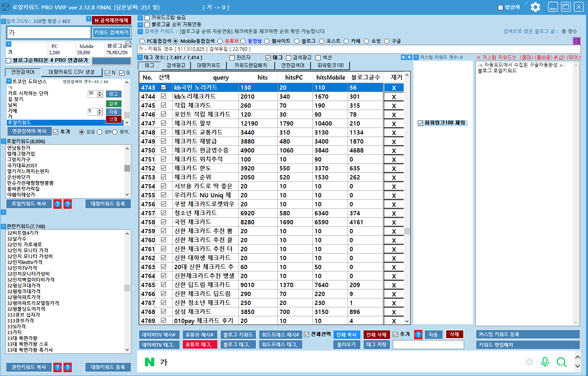
Task: Check the 관리자 checkbox
Action: (x=232, y=58)
